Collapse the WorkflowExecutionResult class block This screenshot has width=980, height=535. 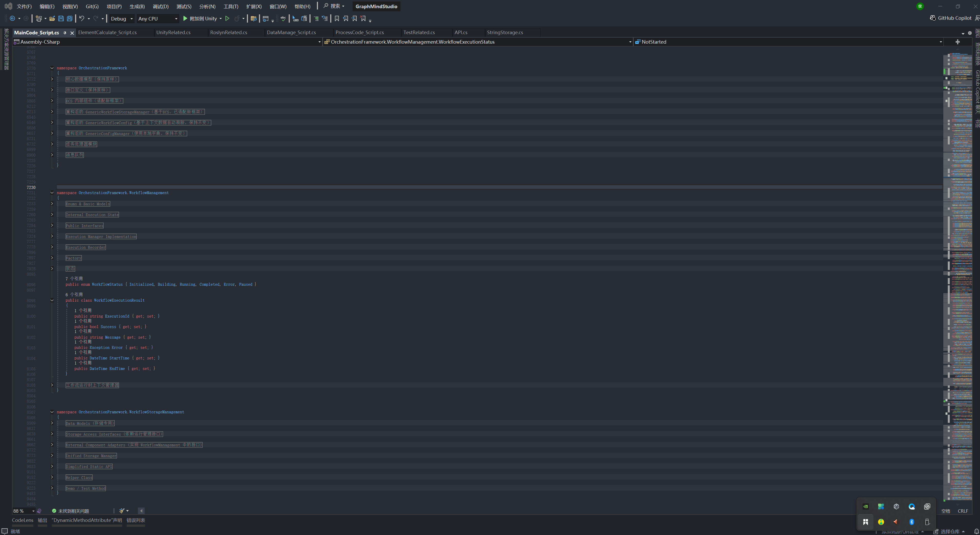point(52,300)
